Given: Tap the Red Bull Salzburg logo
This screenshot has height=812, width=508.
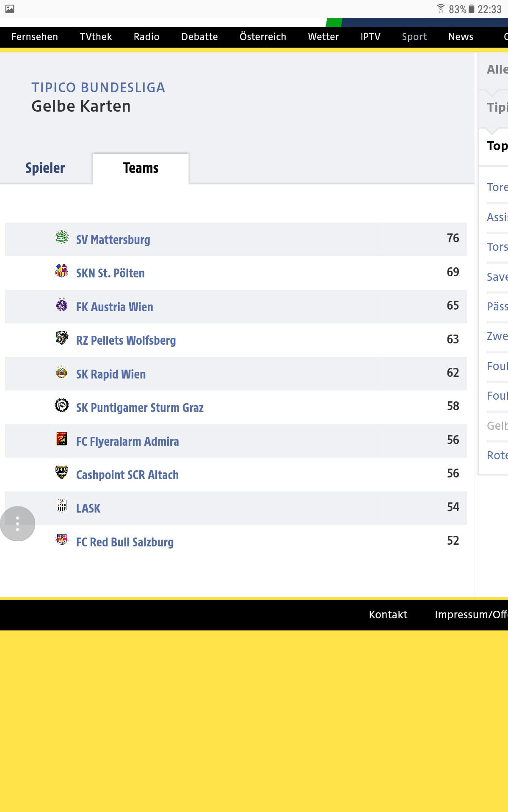Looking at the screenshot, I should coord(62,540).
